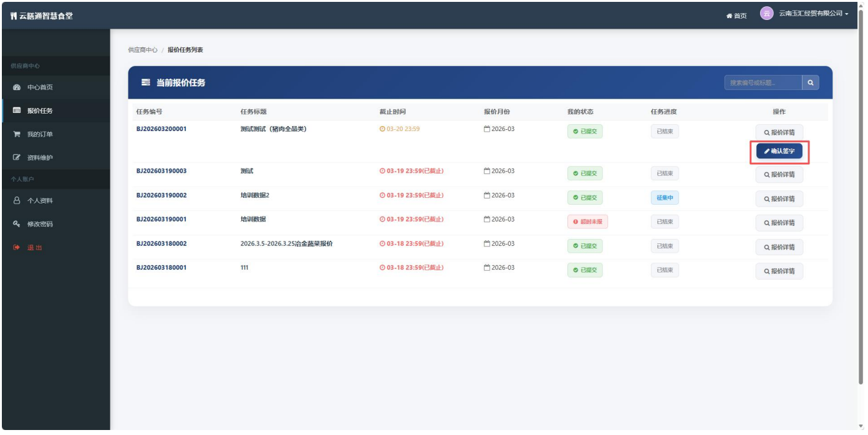Click the 供应商中心 breadcrumb link

142,50
